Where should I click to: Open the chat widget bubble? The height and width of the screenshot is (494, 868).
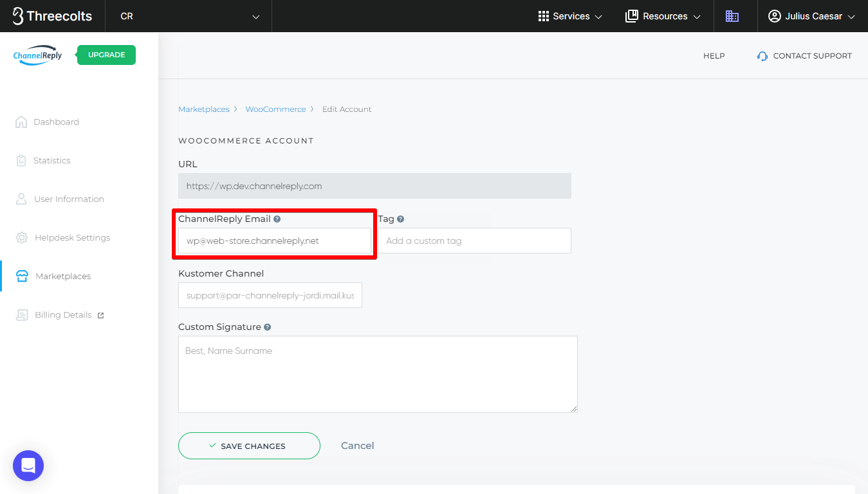[x=28, y=466]
